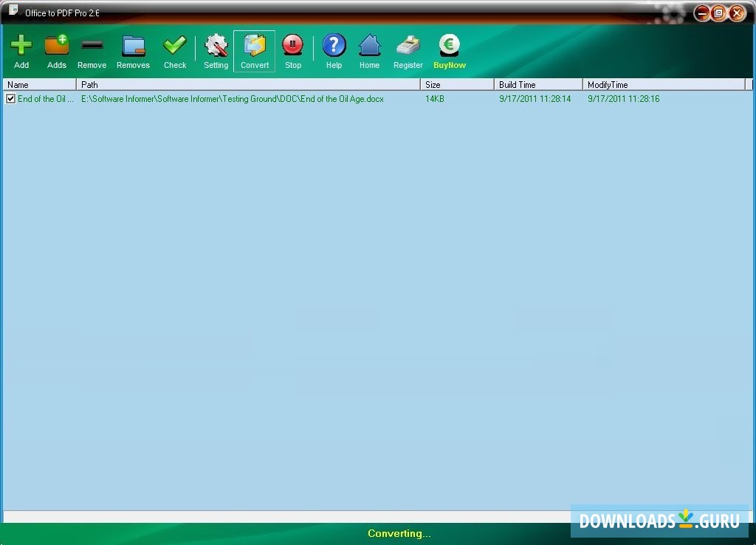Uncheck the End of the Oil file checkbox

(10, 99)
